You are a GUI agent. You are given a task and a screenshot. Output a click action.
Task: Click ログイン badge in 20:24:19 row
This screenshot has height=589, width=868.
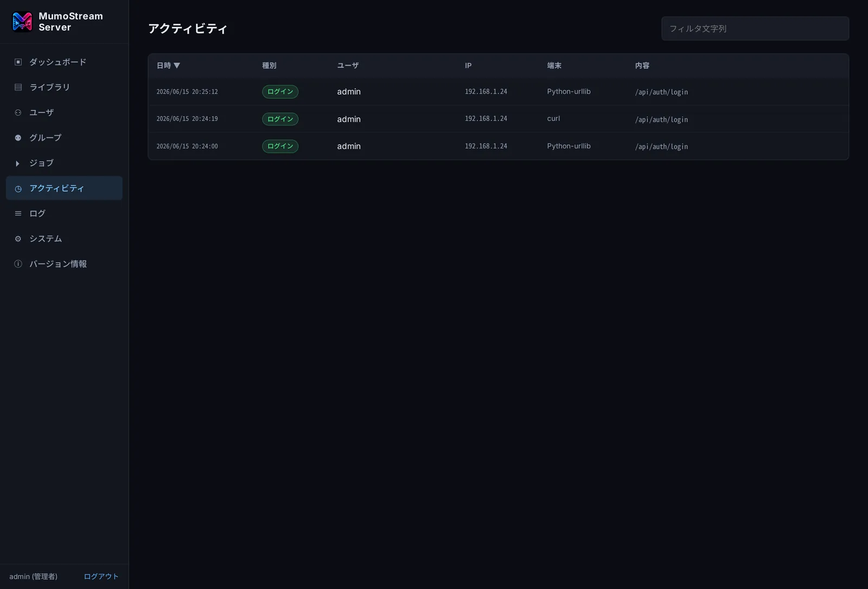click(280, 119)
